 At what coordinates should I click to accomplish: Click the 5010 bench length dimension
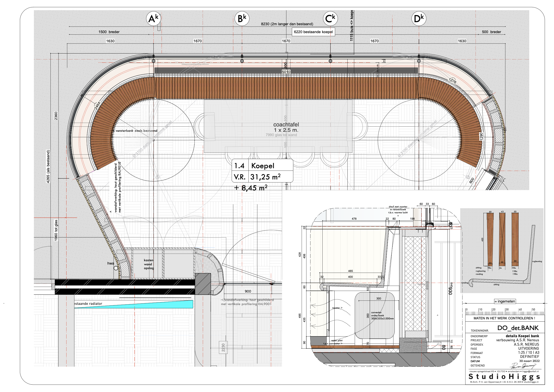[x=286, y=72]
